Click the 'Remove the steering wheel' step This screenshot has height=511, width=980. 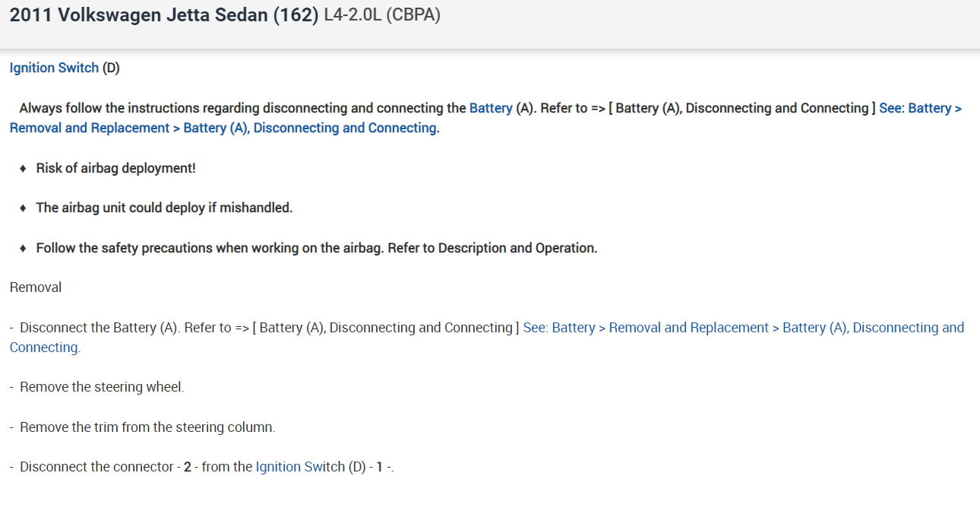tap(102, 387)
